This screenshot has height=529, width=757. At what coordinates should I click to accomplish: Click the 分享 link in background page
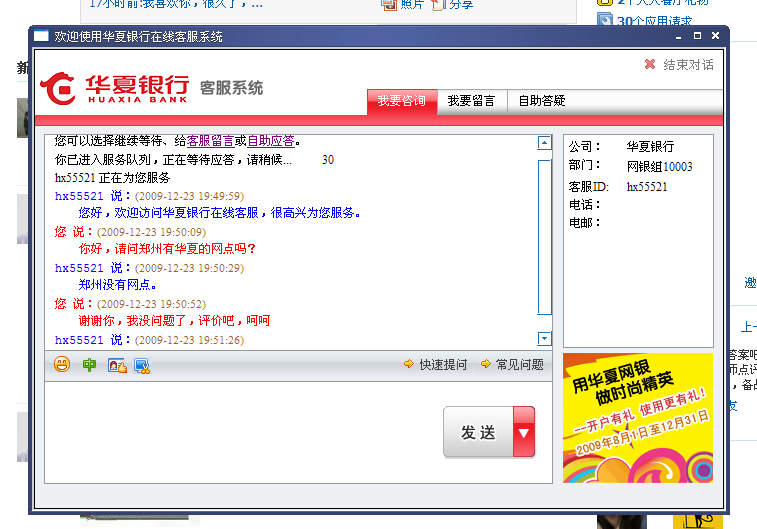461,5
